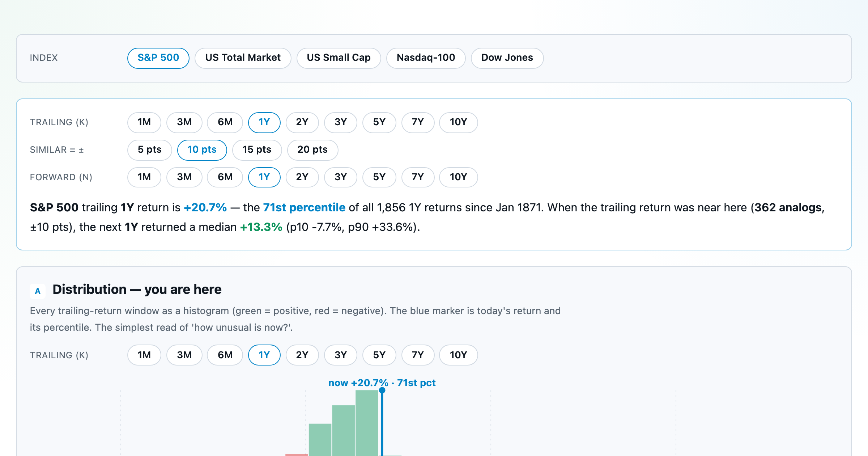Set Distribution chart trailing to 10Y

point(459,355)
